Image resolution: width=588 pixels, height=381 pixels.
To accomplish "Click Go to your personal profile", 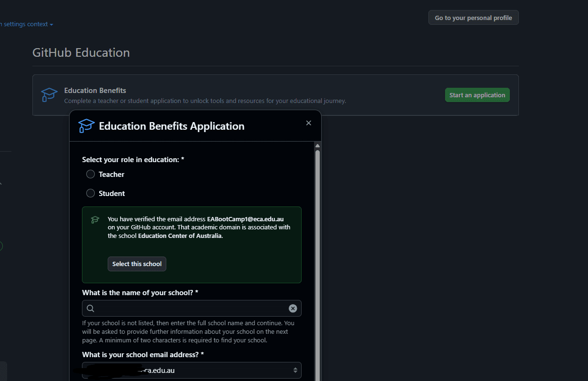I will point(473,18).
